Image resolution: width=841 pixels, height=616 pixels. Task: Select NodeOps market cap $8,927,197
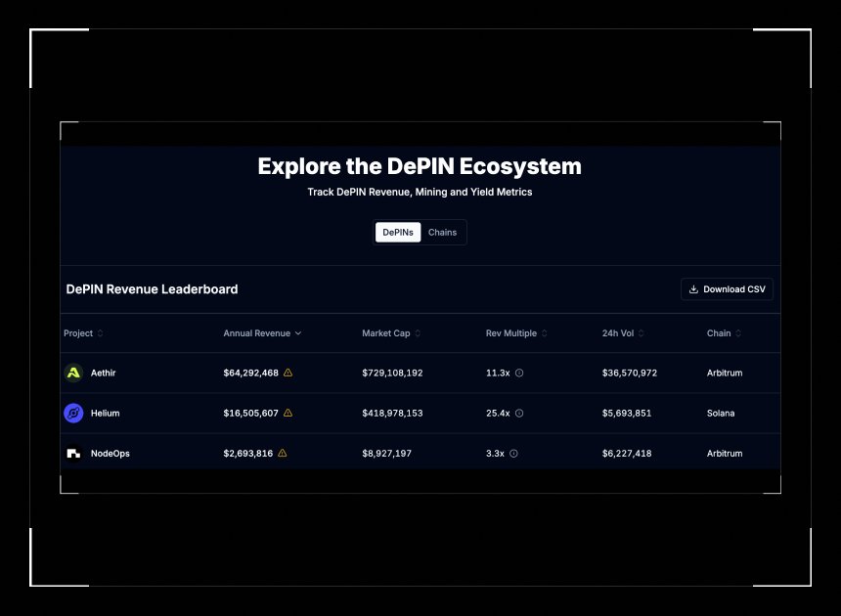386,454
